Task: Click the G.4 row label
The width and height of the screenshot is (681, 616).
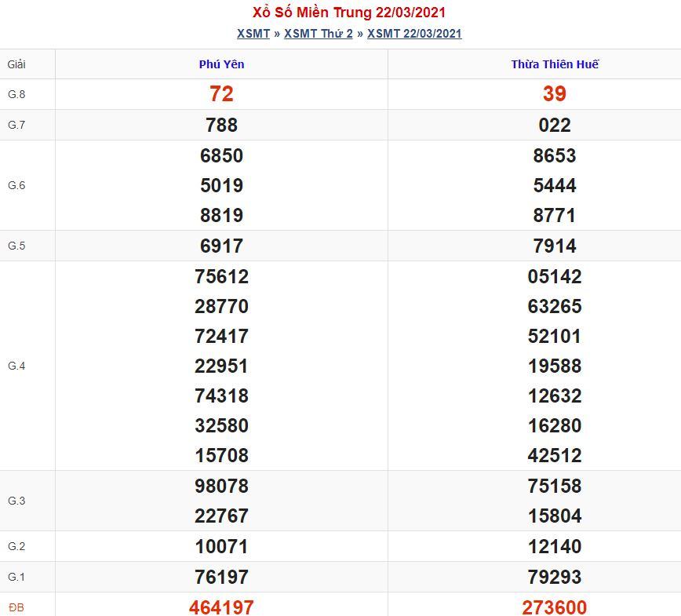Action: pos(16,366)
